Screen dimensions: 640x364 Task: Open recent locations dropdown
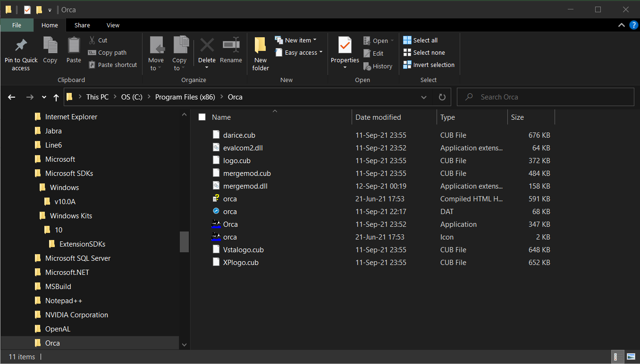point(44,97)
